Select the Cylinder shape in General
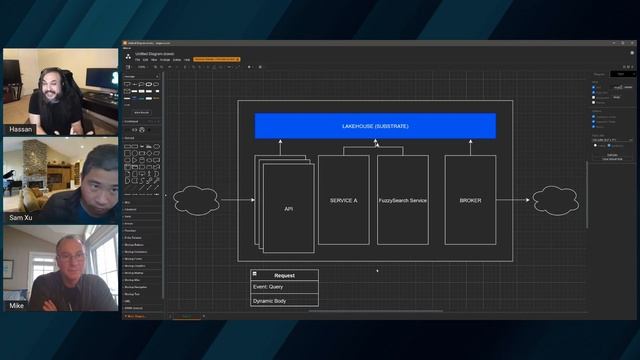Screen dimensions: 640x360 point(142,160)
